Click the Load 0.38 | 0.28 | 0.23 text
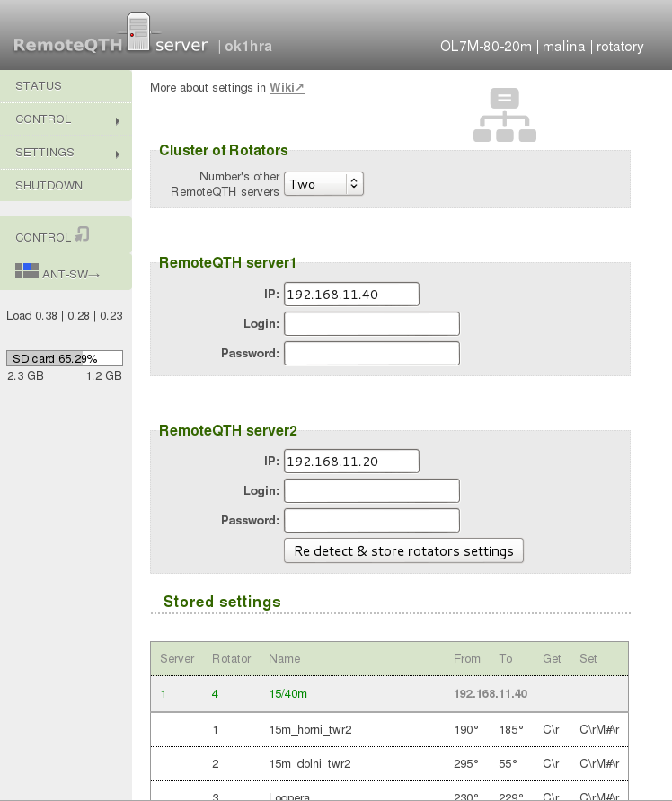The width and height of the screenshot is (672, 801). (65, 316)
